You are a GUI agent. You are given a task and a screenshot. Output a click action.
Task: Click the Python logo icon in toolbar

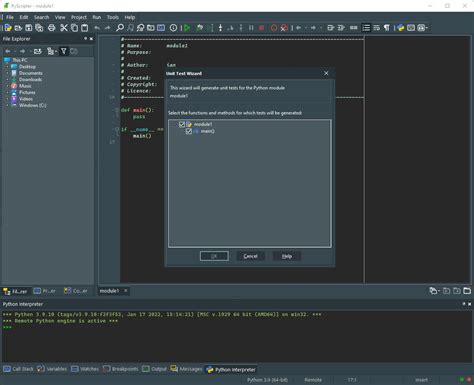[400, 28]
